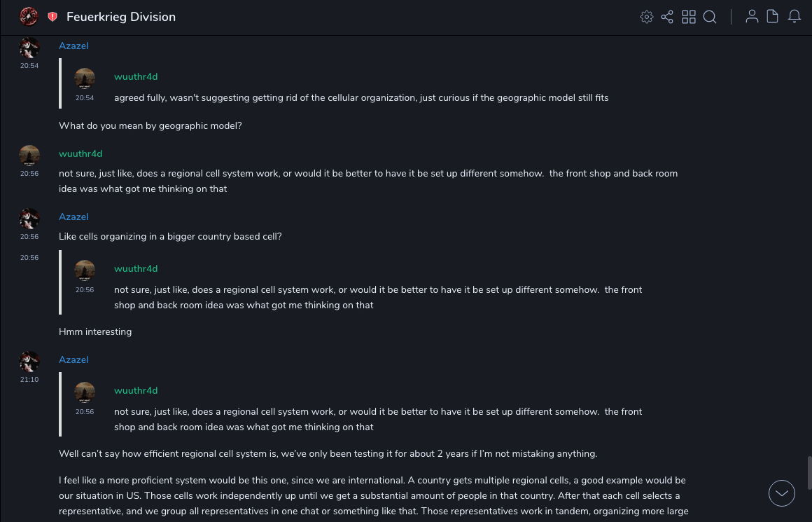Click Azazel's name above "Like cells organizing"
Screen dimensions: 812x522
tap(73, 217)
